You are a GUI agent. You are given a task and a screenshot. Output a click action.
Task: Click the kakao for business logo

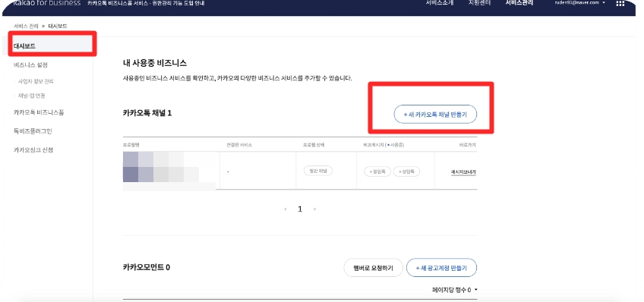point(47,3)
